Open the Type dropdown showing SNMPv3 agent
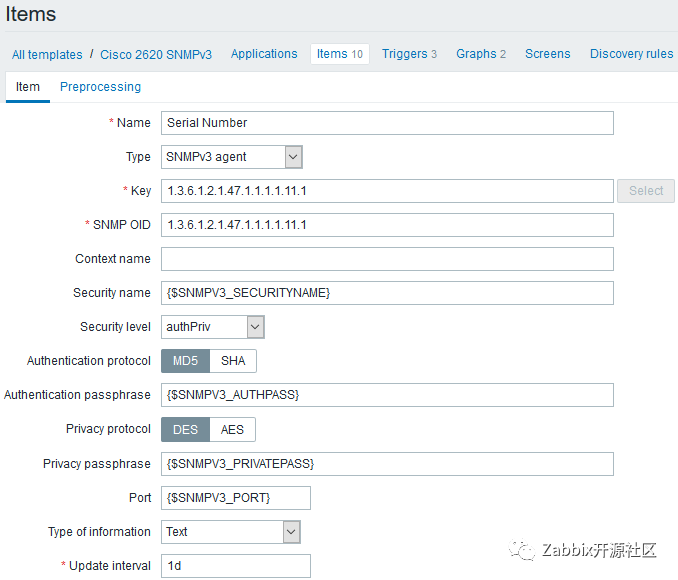 231,157
